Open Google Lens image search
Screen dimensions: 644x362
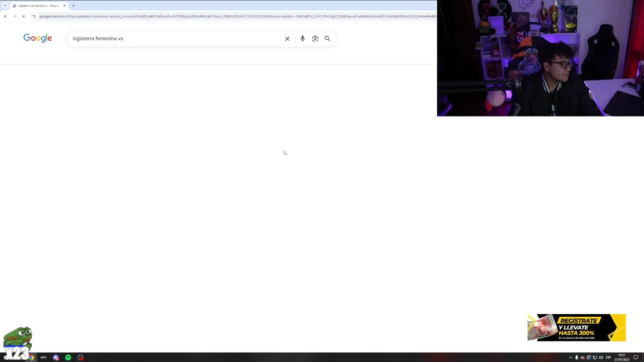click(x=315, y=39)
